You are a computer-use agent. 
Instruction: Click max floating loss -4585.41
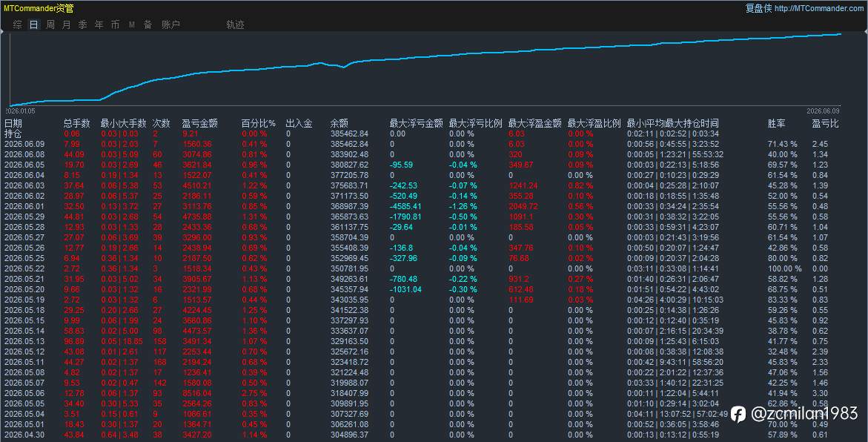point(405,206)
